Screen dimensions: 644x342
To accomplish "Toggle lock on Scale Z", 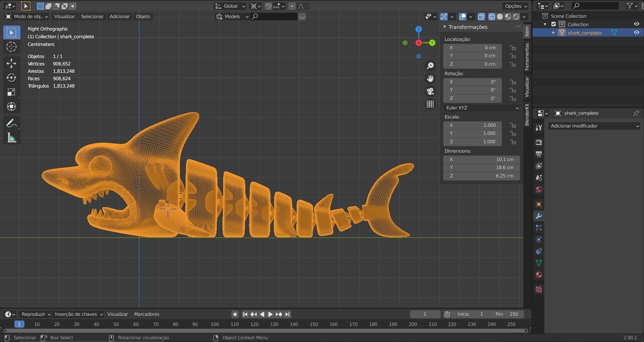I will [x=513, y=142].
